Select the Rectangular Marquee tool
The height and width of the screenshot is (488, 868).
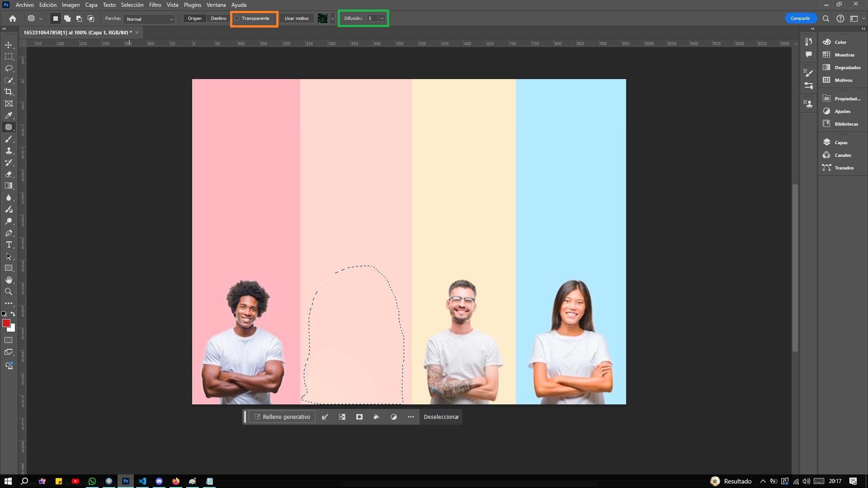9,56
